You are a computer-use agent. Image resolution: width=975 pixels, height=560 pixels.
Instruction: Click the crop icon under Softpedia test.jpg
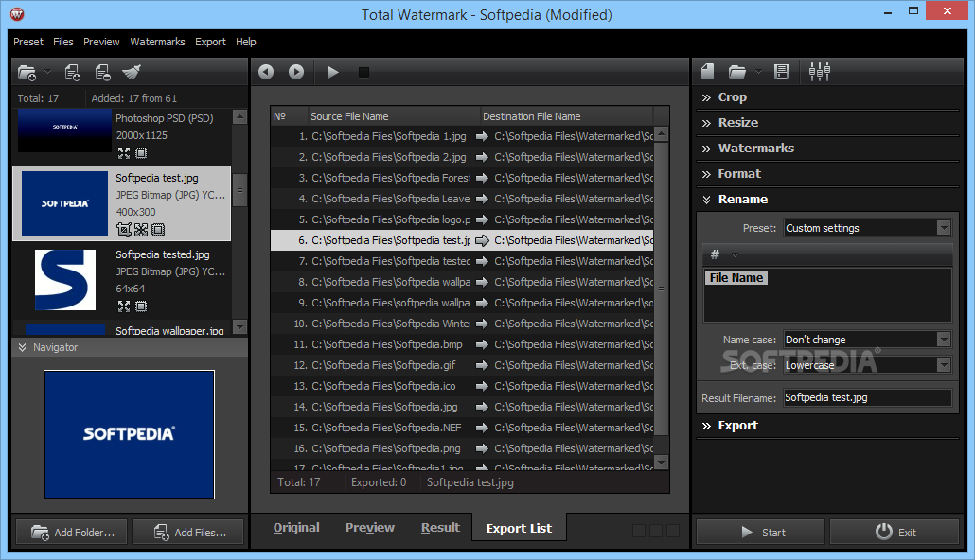click(124, 230)
